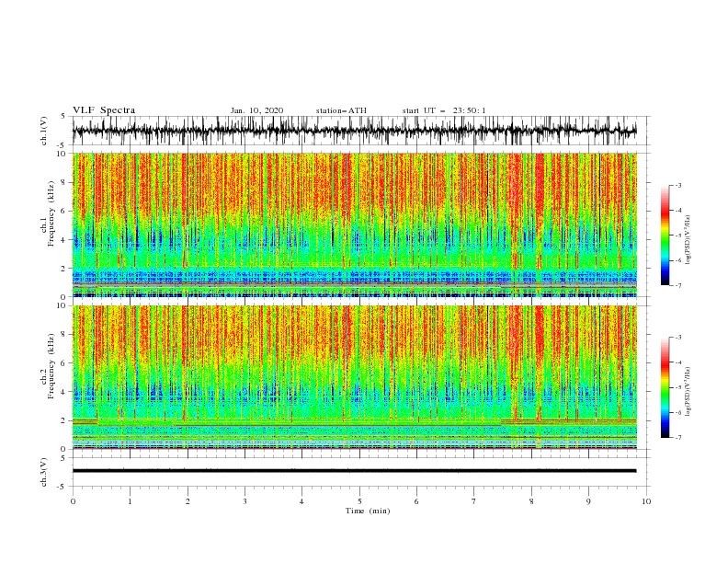The height and width of the screenshot is (563, 728).
Task: Click the ch.3 flat black waveform trace
Action: (354, 471)
